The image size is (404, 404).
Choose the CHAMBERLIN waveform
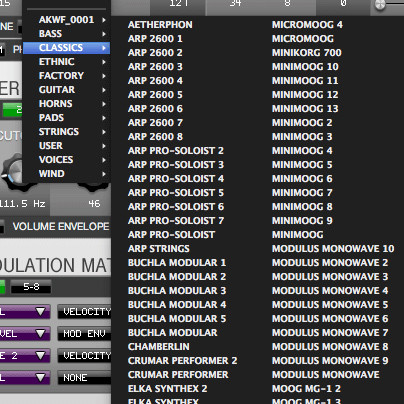coord(159,347)
